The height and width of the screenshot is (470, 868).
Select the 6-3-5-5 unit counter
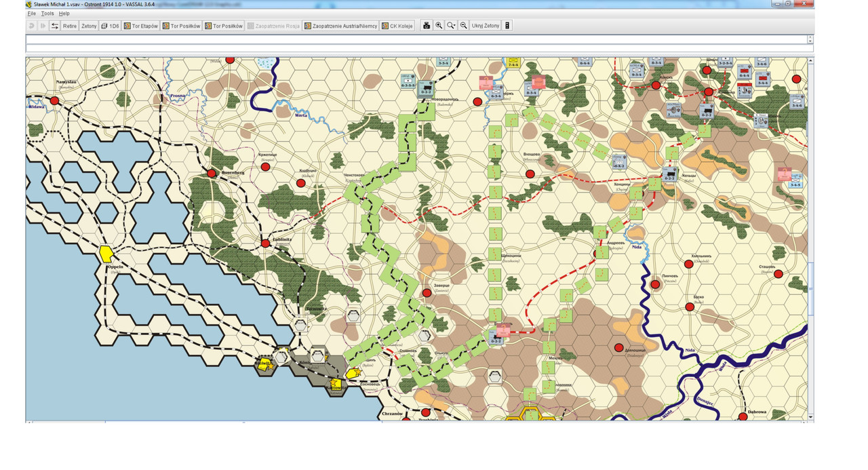point(408,81)
